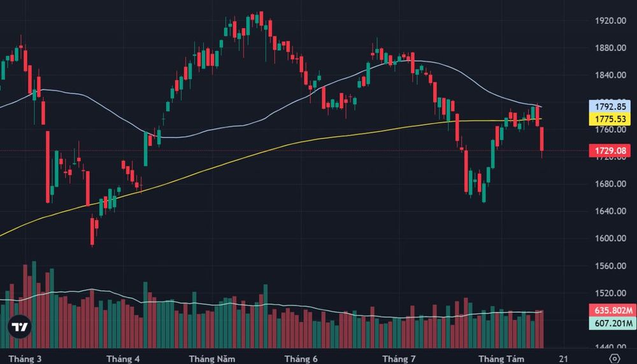Click the 1920.00 price scale level

coord(610,21)
